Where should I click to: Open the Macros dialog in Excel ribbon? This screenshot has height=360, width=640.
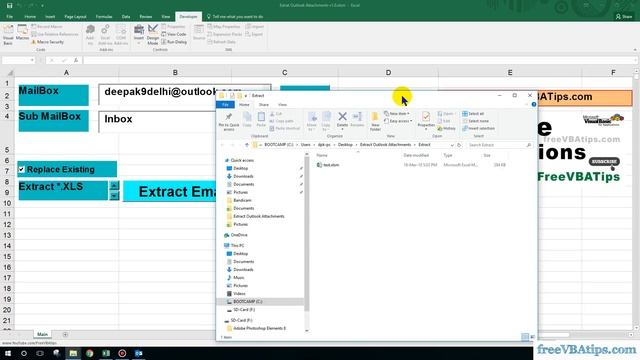click(x=22, y=33)
